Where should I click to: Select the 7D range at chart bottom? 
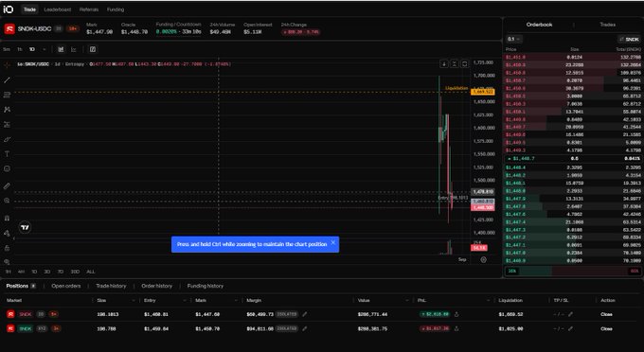(x=61, y=272)
